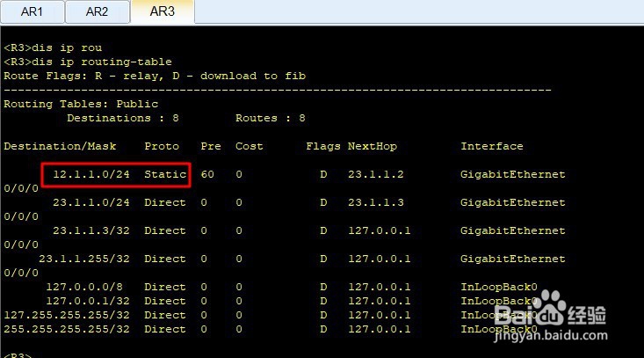Switch to the AR1 tab
The height and width of the screenshot is (358, 644).
pos(32,12)
